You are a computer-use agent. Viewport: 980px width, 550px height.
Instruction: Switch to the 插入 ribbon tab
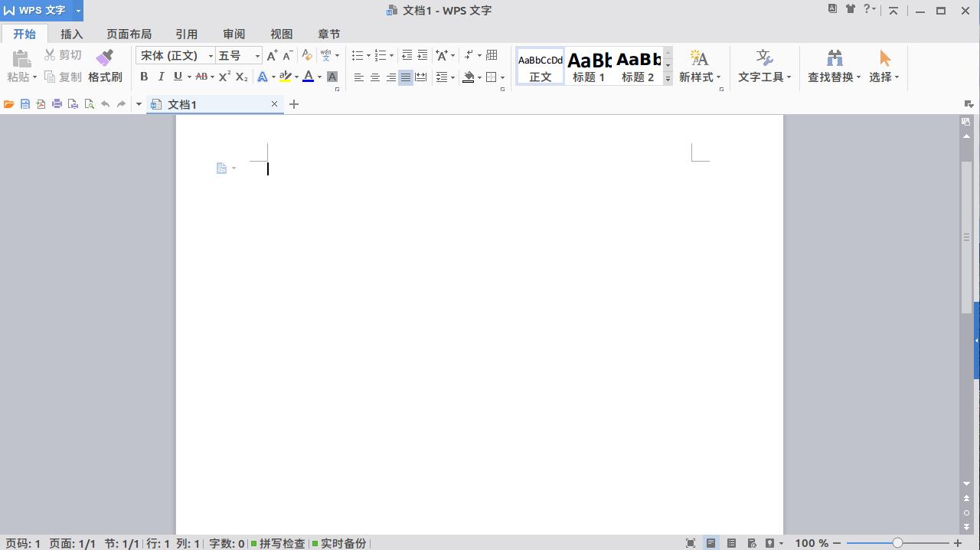[71, 34]
